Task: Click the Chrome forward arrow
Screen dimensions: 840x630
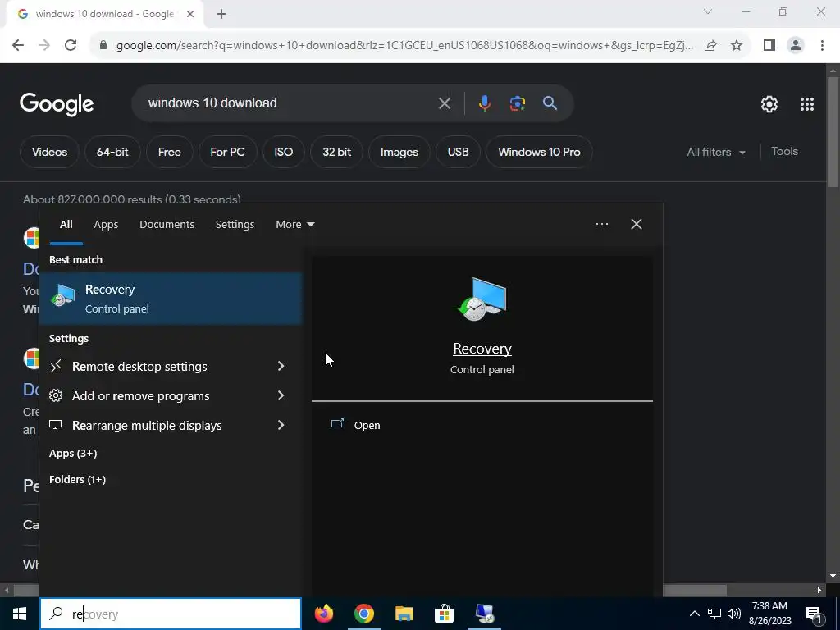Action: (x=44, y=45)
